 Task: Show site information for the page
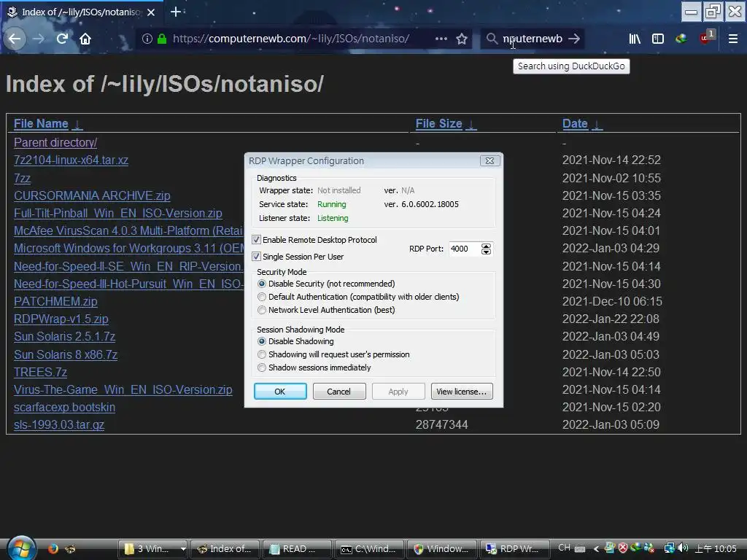(x=147, y=39)
